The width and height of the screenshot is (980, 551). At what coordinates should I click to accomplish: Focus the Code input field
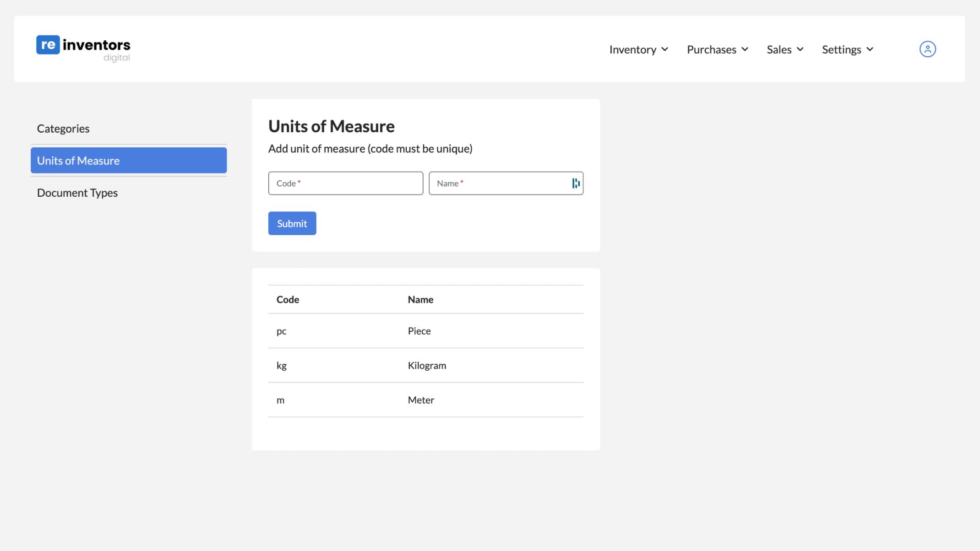click(346, 183)
